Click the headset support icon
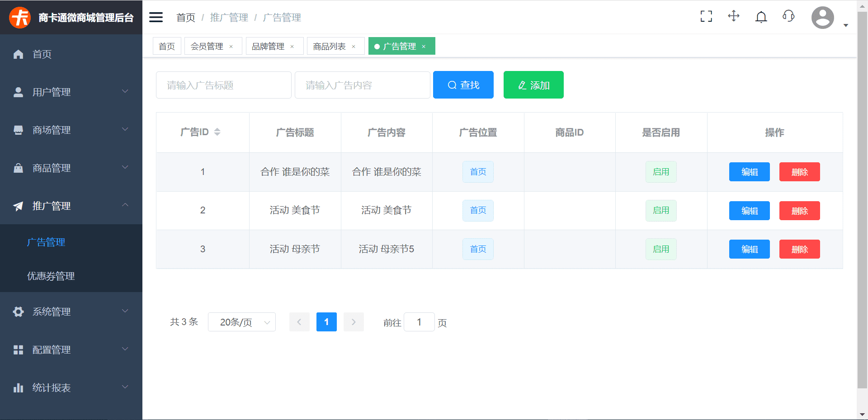Viewport: 868px width, 420px height. (x=788, y=16)
